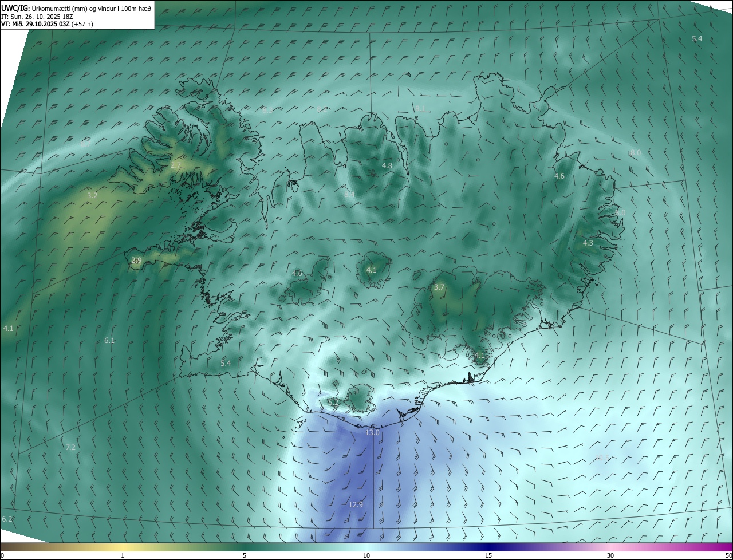The image size is (733, 560).
Task: Click the colorbar tick labeled 5
Action: click(x=245, y=555)
